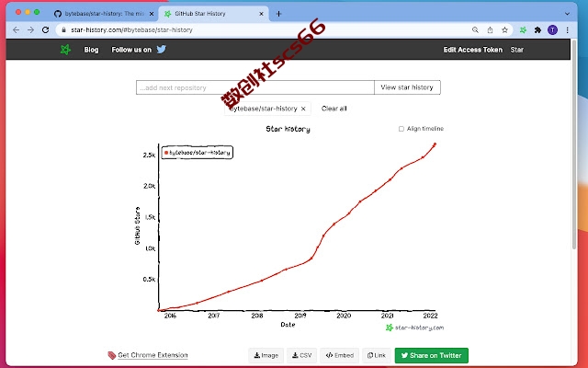Click Follow us on text link
588x368 pixels.
(131, 50)
